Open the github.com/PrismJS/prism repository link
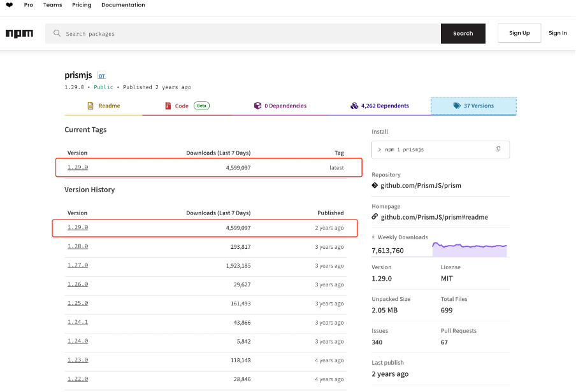The height and width of the screenshot is (392, 576). (421, 185)
